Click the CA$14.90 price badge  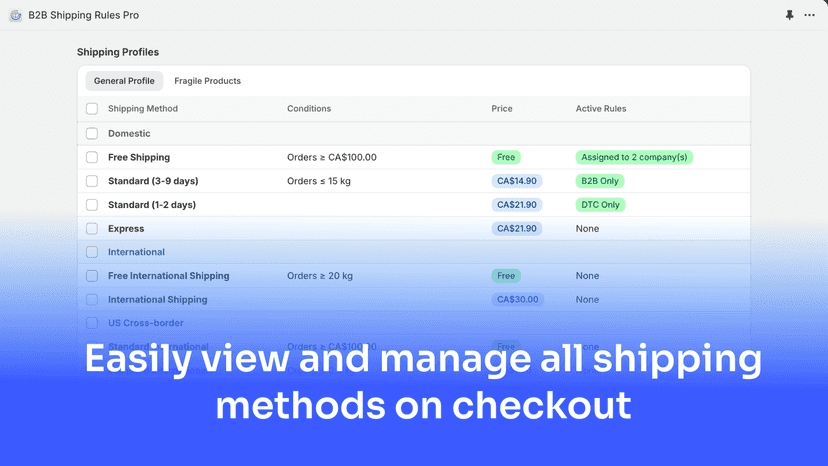pos(516,181)
